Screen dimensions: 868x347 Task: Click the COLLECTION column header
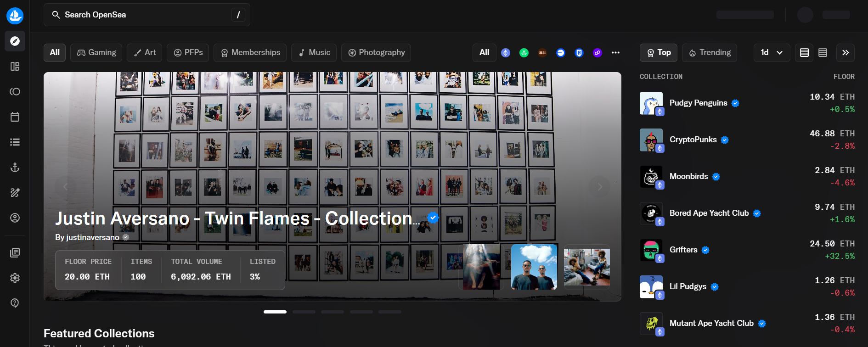pyautogui.click(x=661, y=77)
